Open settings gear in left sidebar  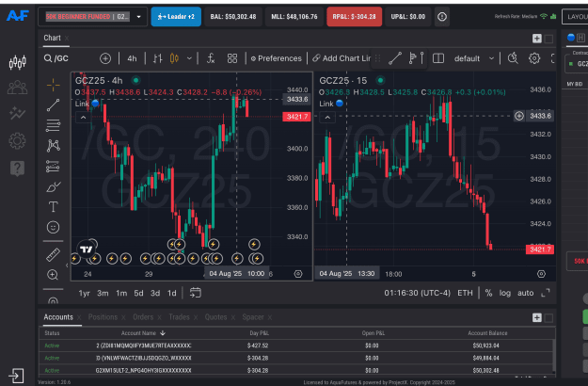tap(17, 140)
